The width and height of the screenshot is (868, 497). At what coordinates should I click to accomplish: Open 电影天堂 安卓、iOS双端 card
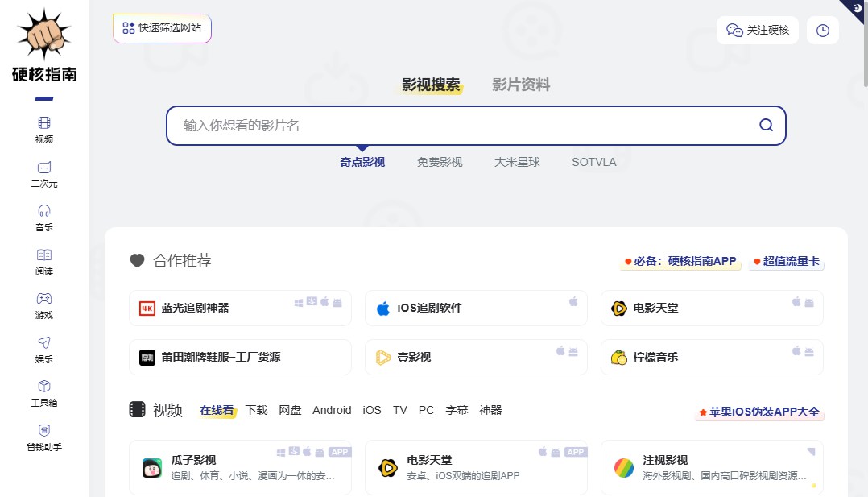point(476,468)
